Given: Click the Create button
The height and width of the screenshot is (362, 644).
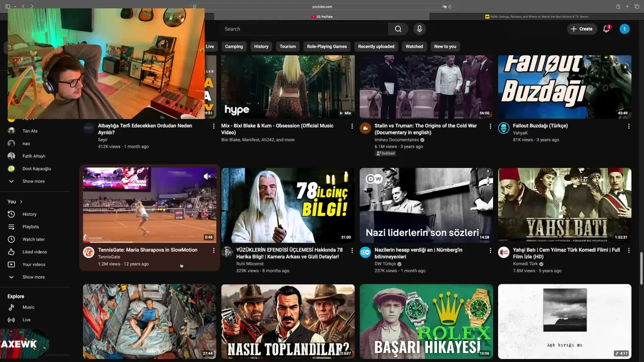Looking at the screenshot, I should (x=582, y=29).
